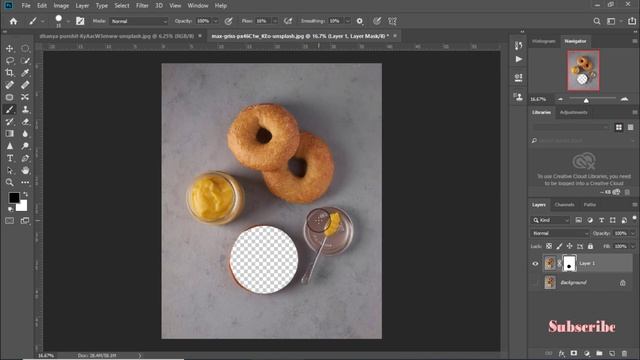The image size is (640, 360).
Task: Switch to the Paths tab
Action: tap(590, 204)
